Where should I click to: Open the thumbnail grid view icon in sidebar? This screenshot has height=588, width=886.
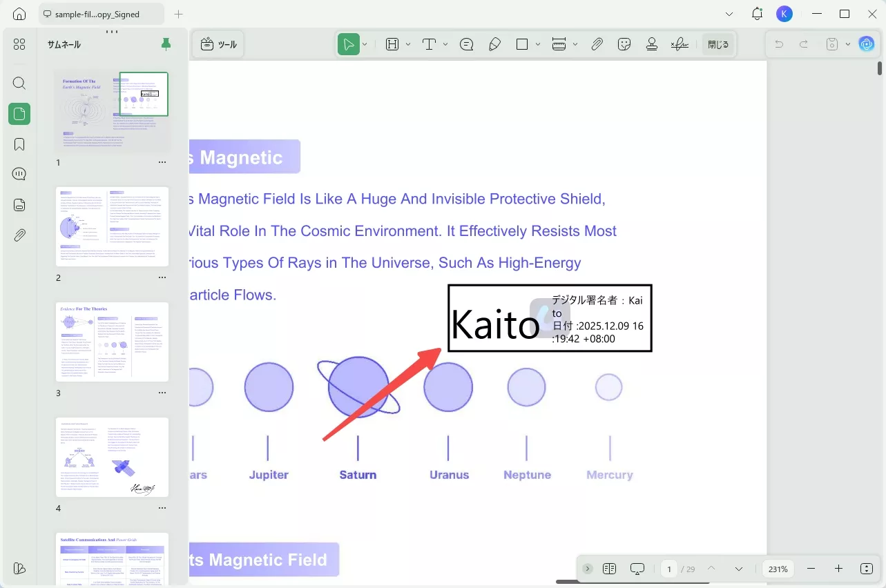point(19,44)
